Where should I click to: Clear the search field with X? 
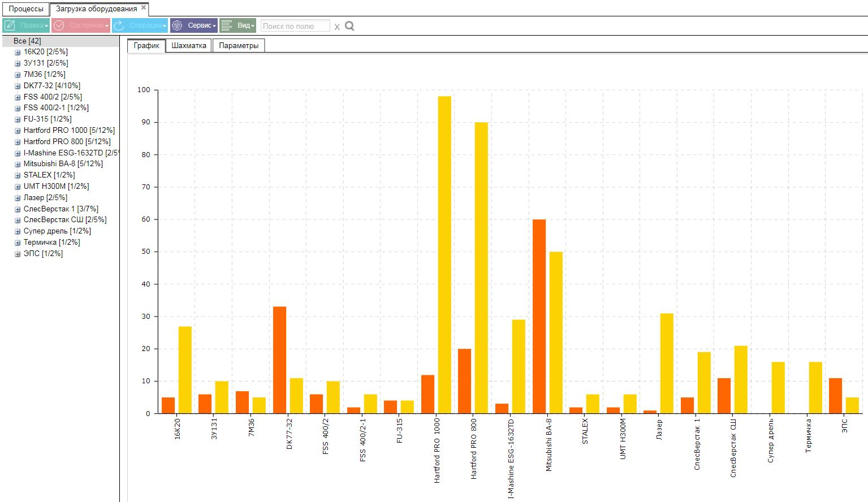[337, 27]
